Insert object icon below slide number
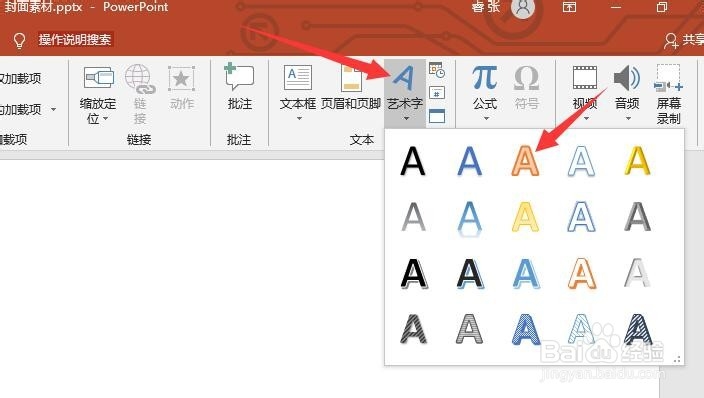Screen dimensions: 704x398 pos(437,116)
